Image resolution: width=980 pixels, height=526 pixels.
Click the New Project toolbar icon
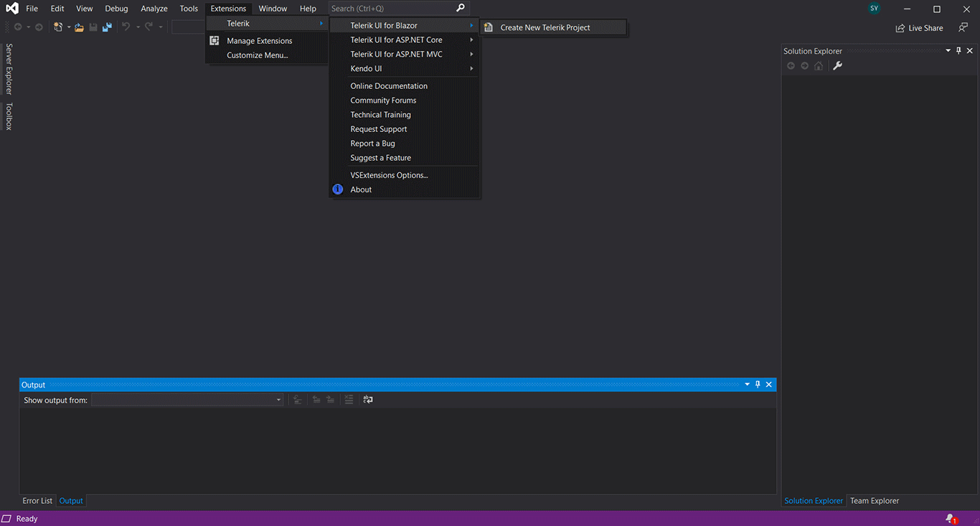[x=58, y=27]
